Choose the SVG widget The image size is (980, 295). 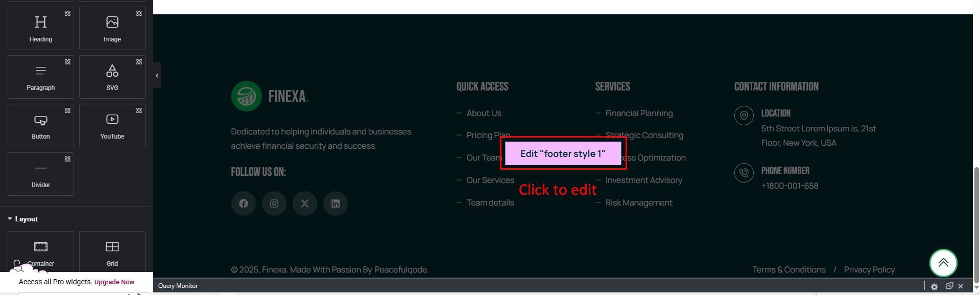[x=112, y=77]
